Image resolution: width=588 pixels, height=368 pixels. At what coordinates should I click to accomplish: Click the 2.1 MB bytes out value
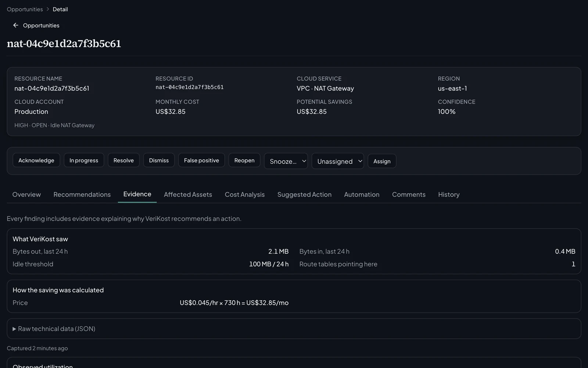point(278,251)
